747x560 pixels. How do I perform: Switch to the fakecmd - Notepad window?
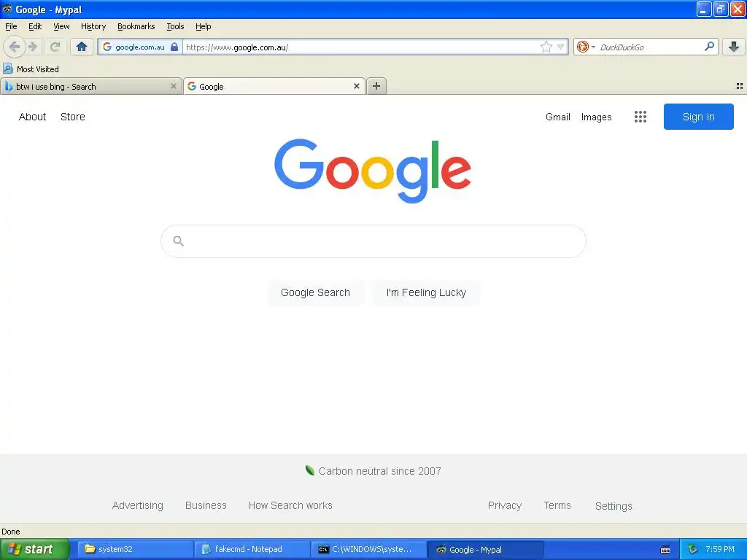click(252, 549)
